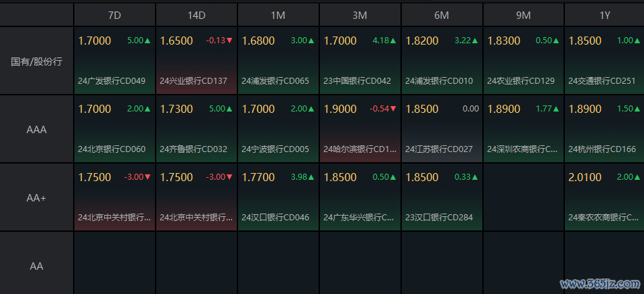The image size is (644, 294).
Task: Open 24杭州银行CD166 cell
Action: point(605,129)
